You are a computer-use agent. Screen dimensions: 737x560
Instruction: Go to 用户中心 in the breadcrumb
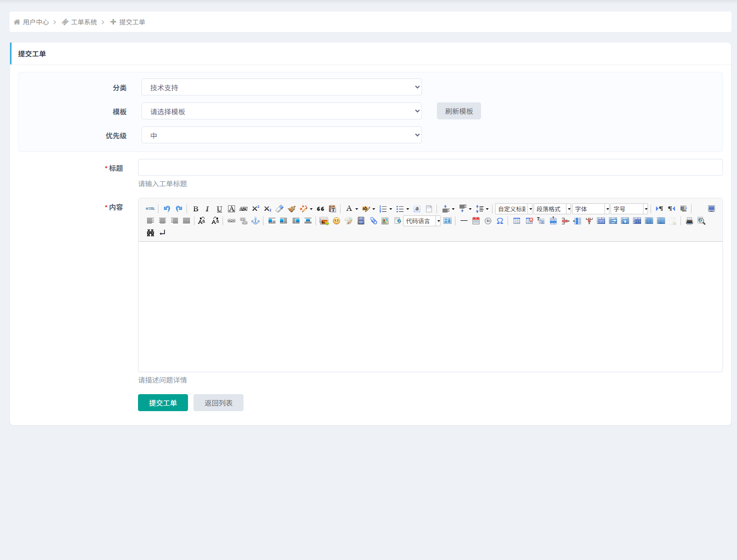coord(35,22)
